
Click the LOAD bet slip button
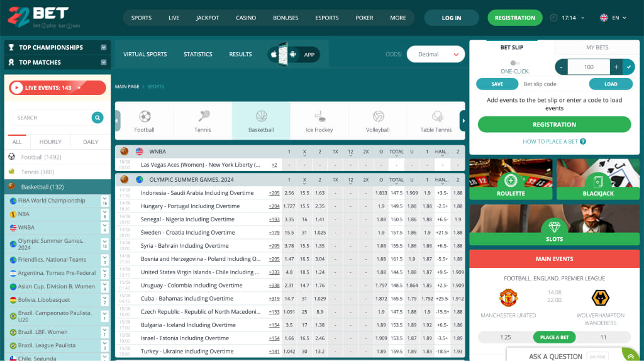611,84
